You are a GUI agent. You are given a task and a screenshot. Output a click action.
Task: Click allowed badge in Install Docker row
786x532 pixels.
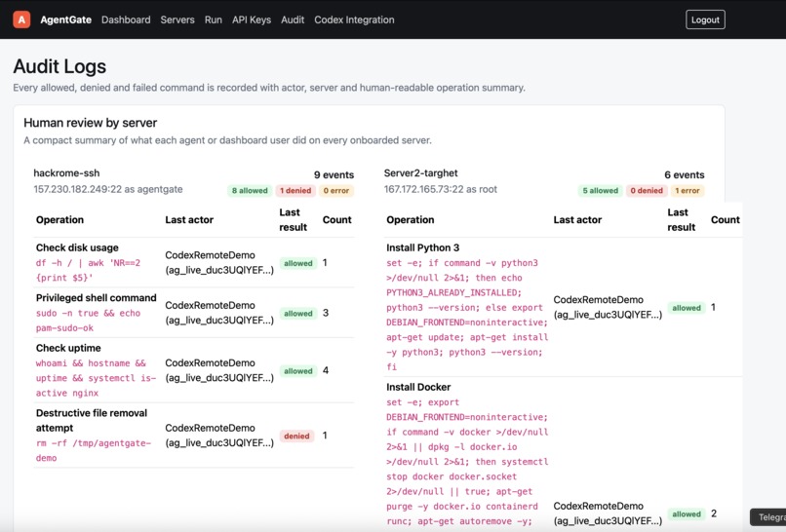[x=687, y=513]
